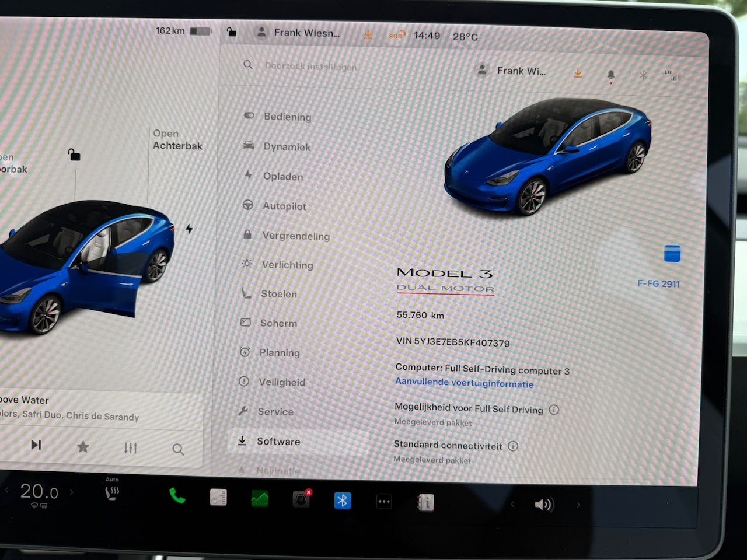Open the Frank Wi... profile in the settings header

[x=512, y=71]
